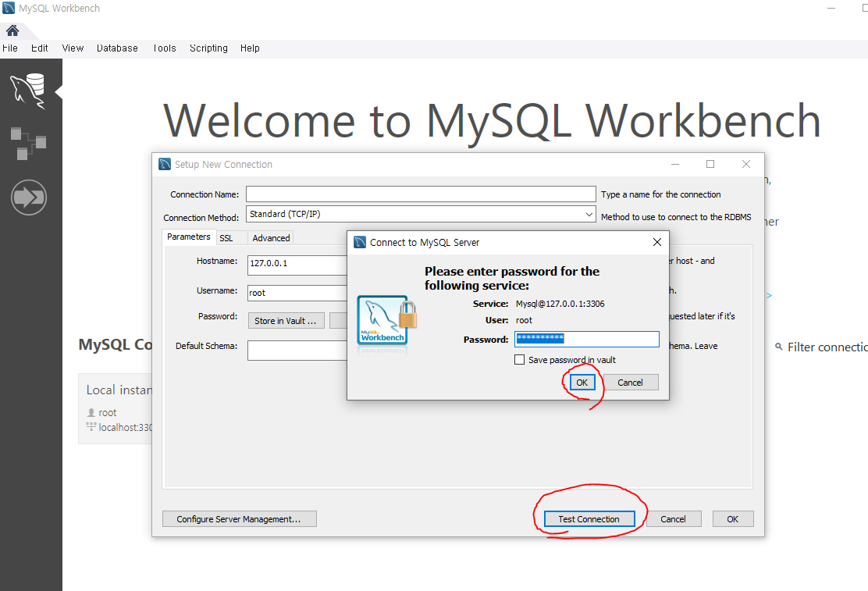Open the View menu
Screen dimensions: 868x591
pyautogui.click(x=73, y=48)
